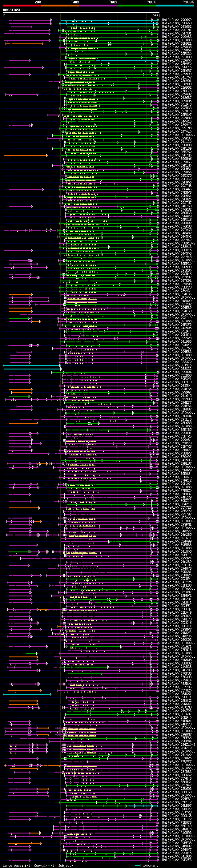The image size is (197, 868).
Task: Click the UniRef100_Q1PDU7 label
Action: pyautogui.click(x=176, y=410)
